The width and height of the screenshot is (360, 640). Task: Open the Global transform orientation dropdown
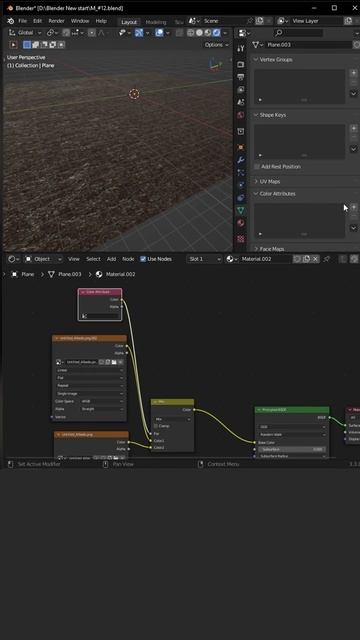pos(25,33)
